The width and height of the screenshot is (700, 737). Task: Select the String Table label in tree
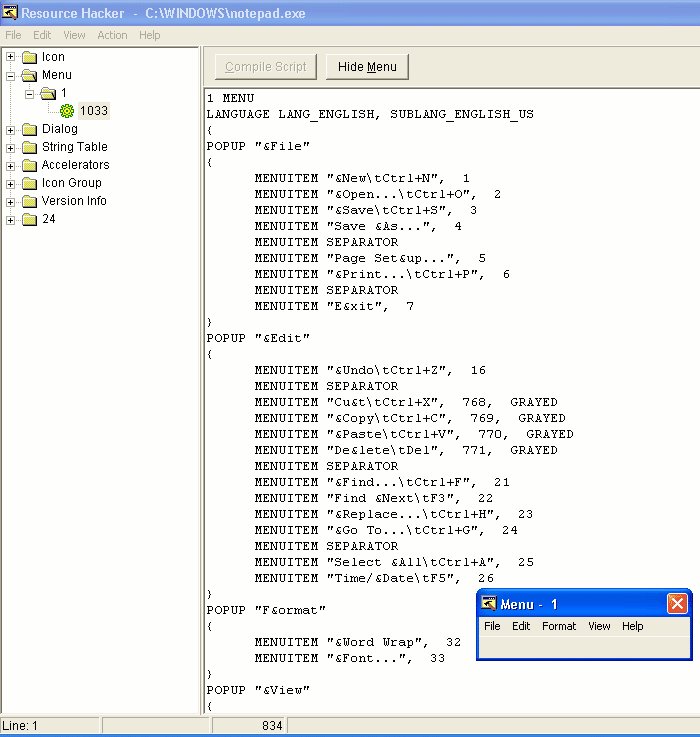[x=75, y=147]
